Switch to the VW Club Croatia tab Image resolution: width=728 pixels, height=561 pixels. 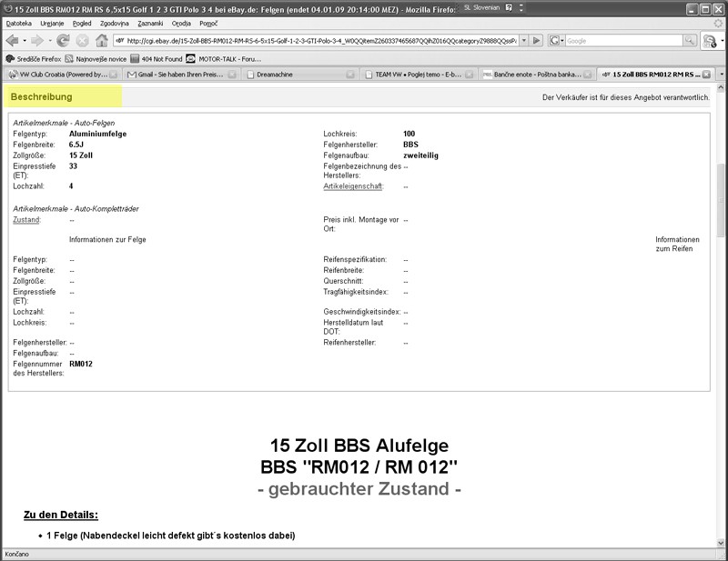click(63, 75)
